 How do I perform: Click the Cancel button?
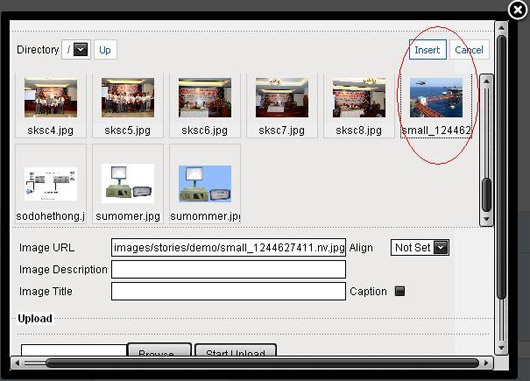tap(469, 50)
